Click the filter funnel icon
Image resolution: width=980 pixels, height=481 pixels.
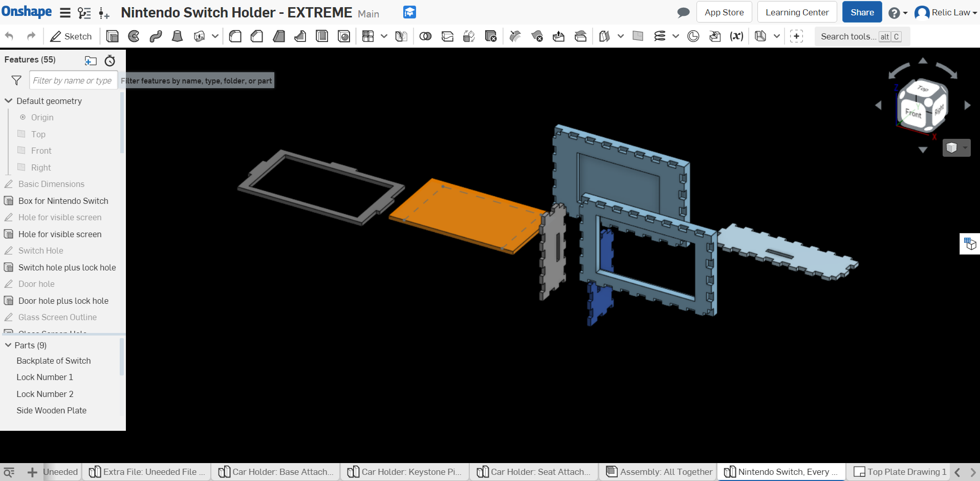tap(16, 80)
